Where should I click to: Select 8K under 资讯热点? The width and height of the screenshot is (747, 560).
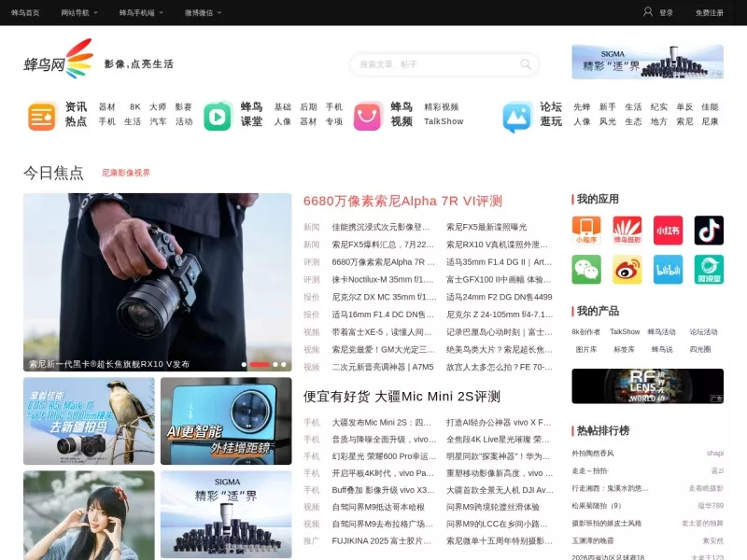[135, 107]
